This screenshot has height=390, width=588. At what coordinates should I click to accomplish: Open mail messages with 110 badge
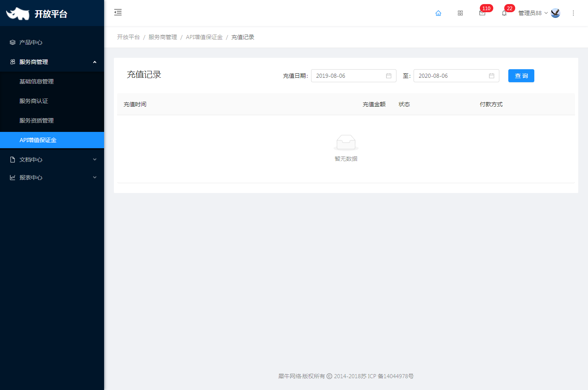tap(482, 13)
